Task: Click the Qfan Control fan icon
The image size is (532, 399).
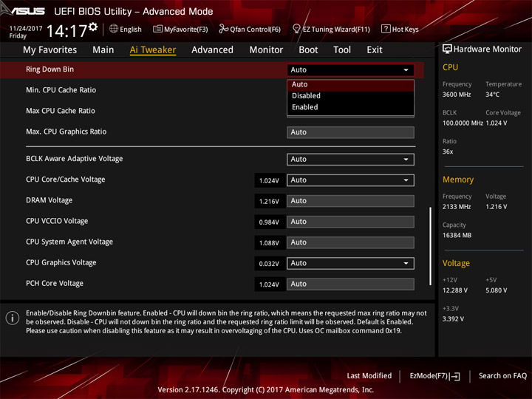Action: [x=223, y=29]
